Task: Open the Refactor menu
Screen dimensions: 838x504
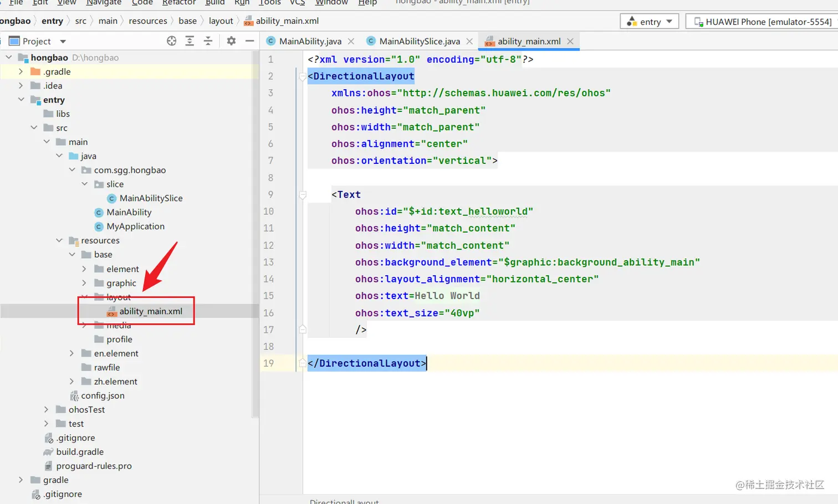Action: click(178, 3)
